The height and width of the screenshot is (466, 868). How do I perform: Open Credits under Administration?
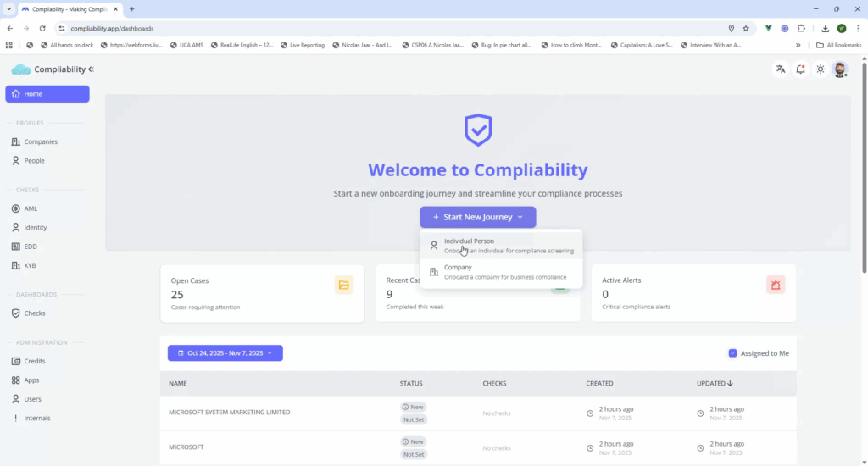35,361
